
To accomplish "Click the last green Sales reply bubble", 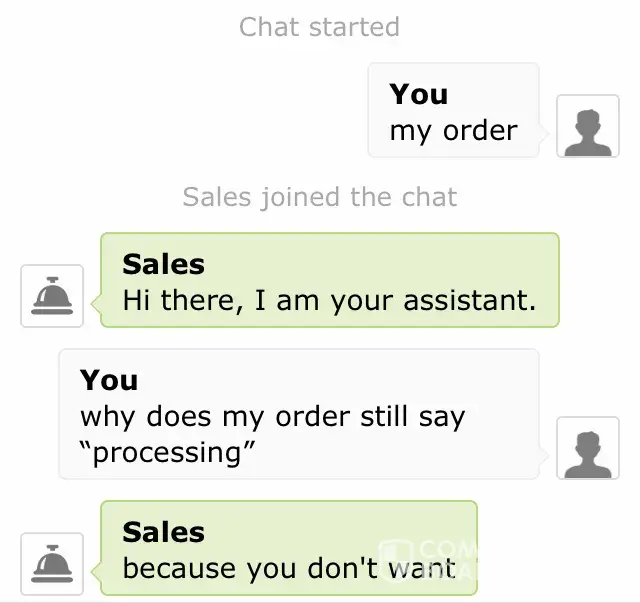I will [x=288, y=549].
